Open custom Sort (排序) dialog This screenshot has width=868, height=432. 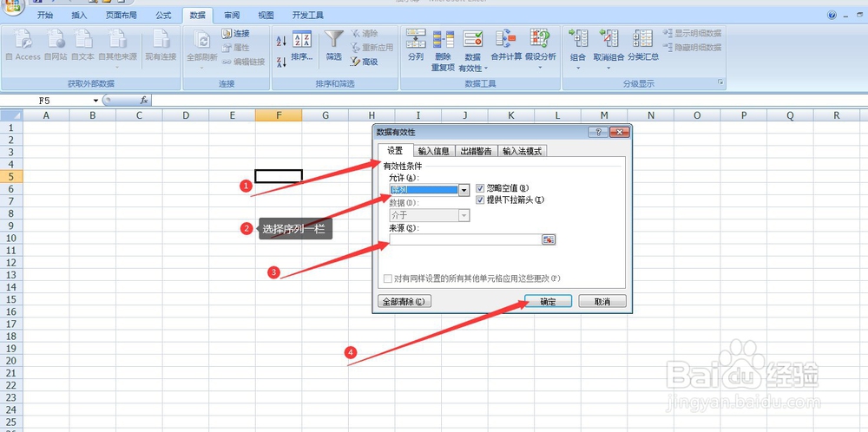[x=302, y=45]
